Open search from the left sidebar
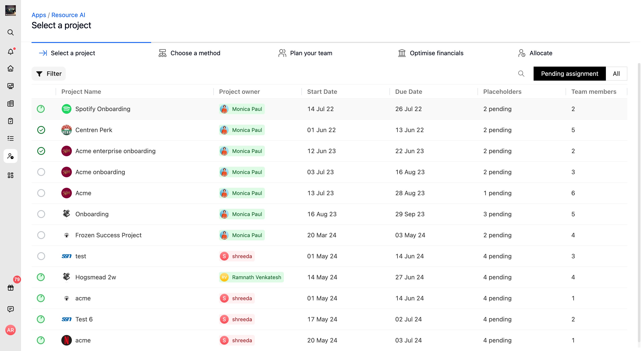 coord(11,32)
